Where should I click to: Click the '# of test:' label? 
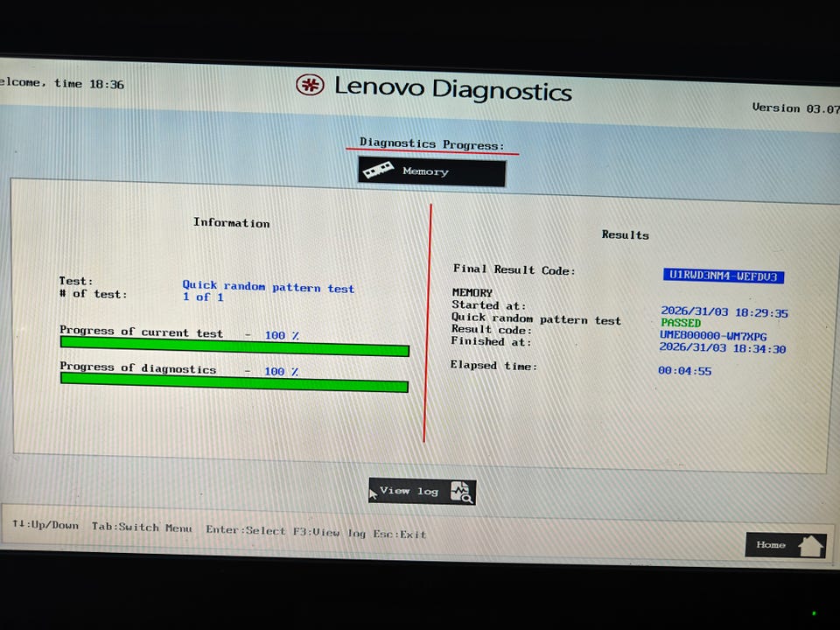[x=94, y=294]
